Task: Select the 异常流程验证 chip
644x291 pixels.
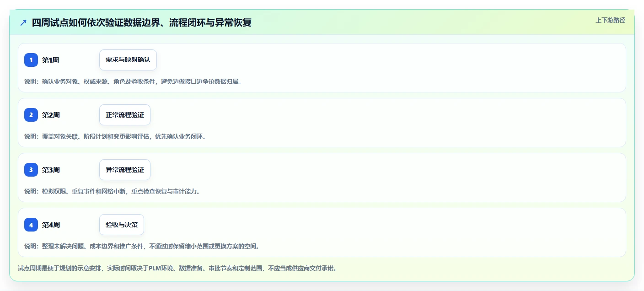Action: 125,170
